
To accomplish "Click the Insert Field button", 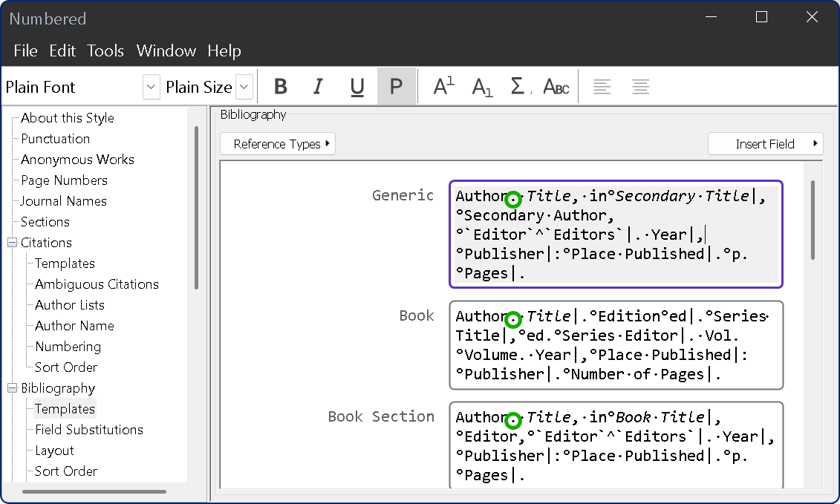I will 765,144.
